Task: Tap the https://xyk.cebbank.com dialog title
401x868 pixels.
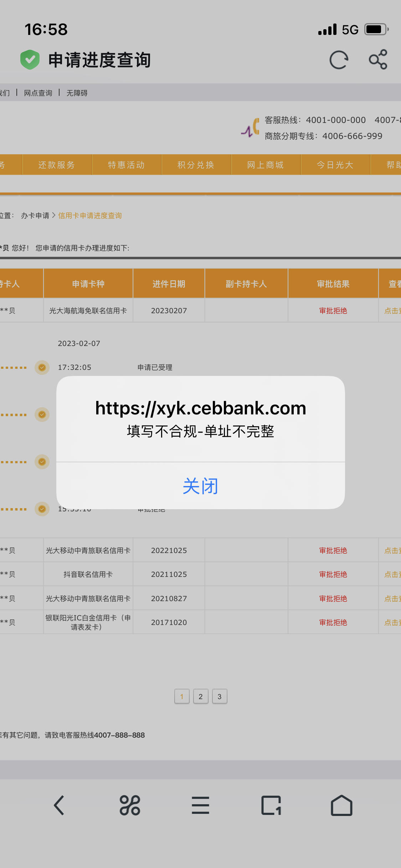Action: 201,408
